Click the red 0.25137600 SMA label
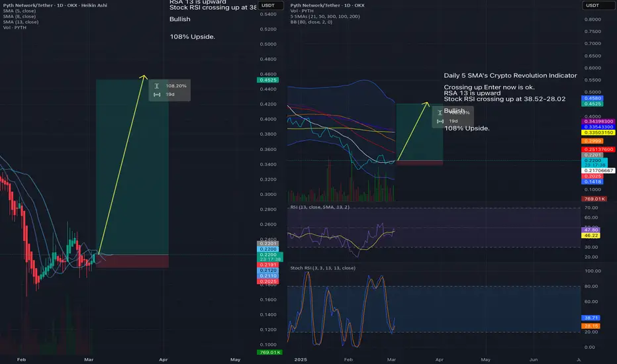This screenshot has width=617, height=364. (598, 150)
